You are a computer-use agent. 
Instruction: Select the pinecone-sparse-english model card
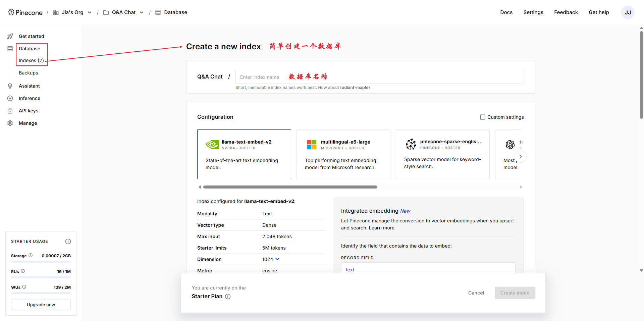coord(443,154)
